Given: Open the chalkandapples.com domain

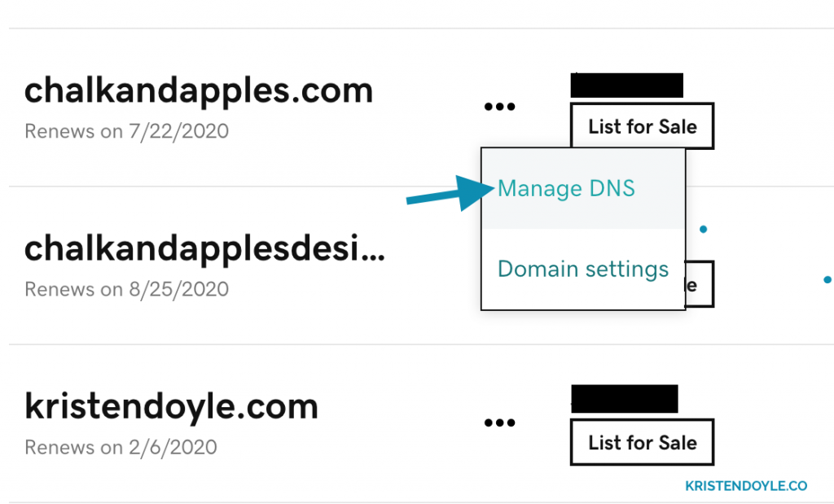Looking at the screenshot, I should pos(199,90).
